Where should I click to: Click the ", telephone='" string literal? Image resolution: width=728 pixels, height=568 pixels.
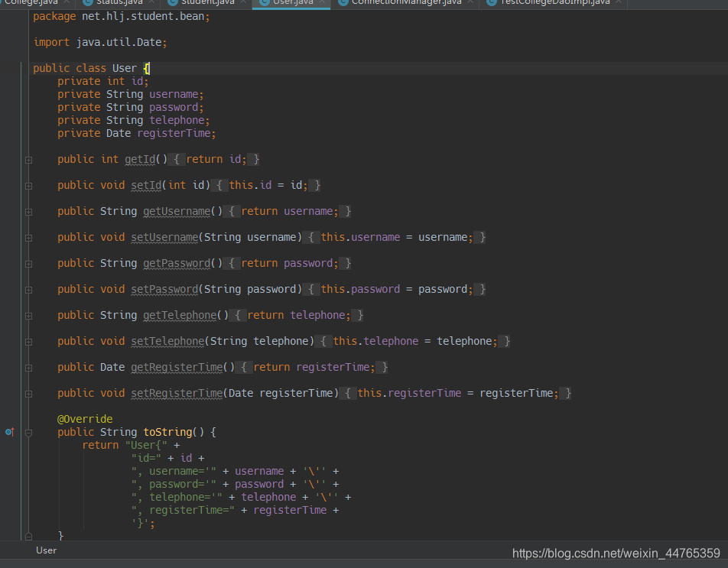pyautogui.click(x=177, y=497)
